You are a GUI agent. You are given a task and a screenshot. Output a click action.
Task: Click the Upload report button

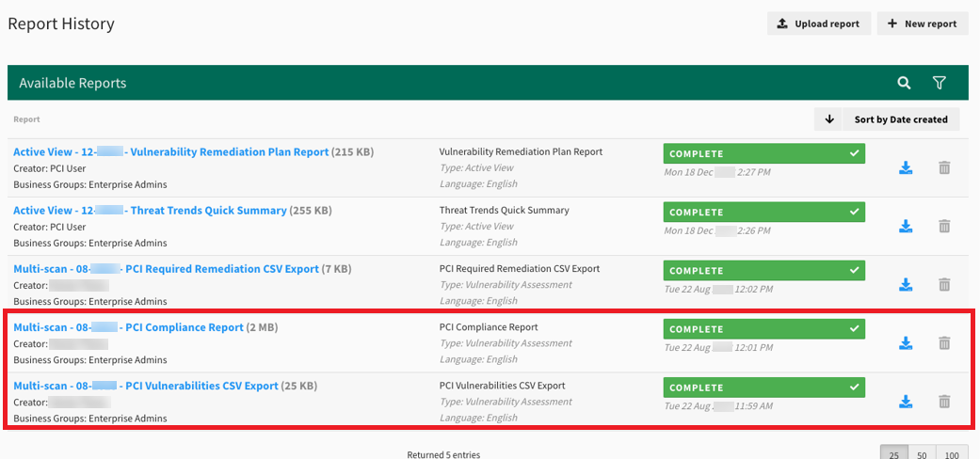(x=818, y=24)
